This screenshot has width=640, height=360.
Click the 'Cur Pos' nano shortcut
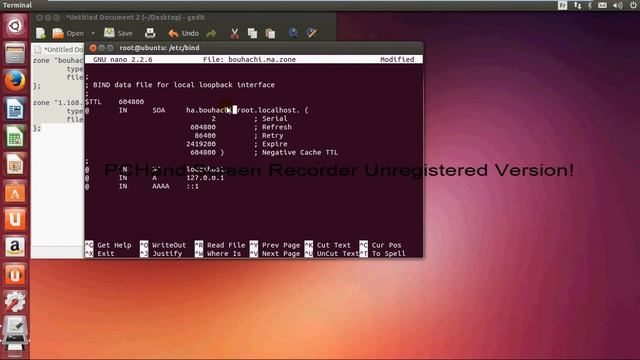click(386, 245)
